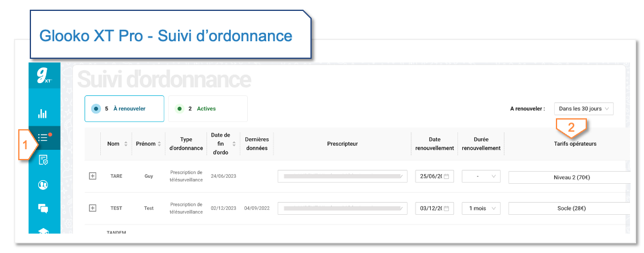Image resolution: width=644 pixels, height=253 pixels.
Task: Click the 'Type d'ordonnance' column header
Action: coord(186,144)
